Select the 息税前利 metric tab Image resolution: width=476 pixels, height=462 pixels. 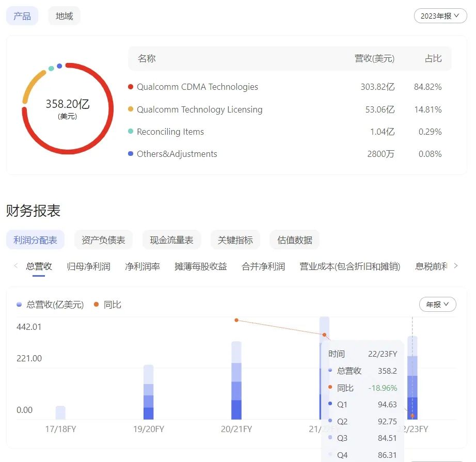click(x=431, y=266)
